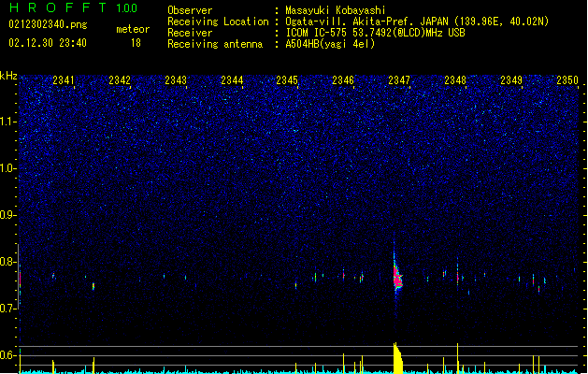Click the HROFFT 1.0.0 title text
Screen dimensions: 588x374
point(73,7)
